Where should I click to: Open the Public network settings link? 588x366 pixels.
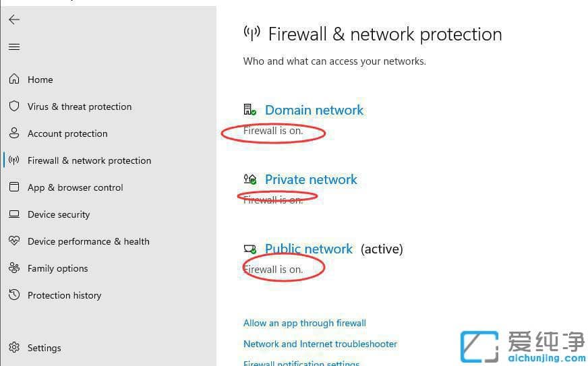308,249
